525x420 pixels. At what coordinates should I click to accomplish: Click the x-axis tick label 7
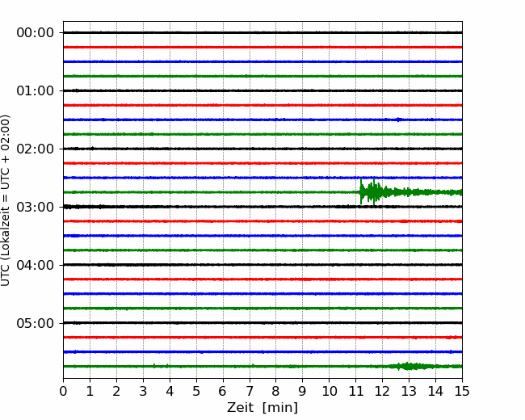[250, 391]
